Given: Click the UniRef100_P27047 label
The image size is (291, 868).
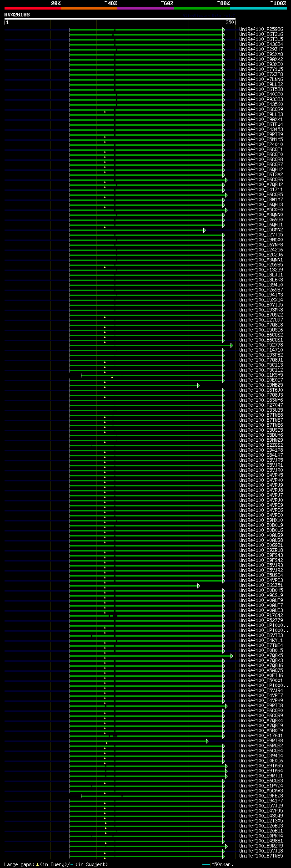Looking at the screenshot, I should (x=261, y=405).
